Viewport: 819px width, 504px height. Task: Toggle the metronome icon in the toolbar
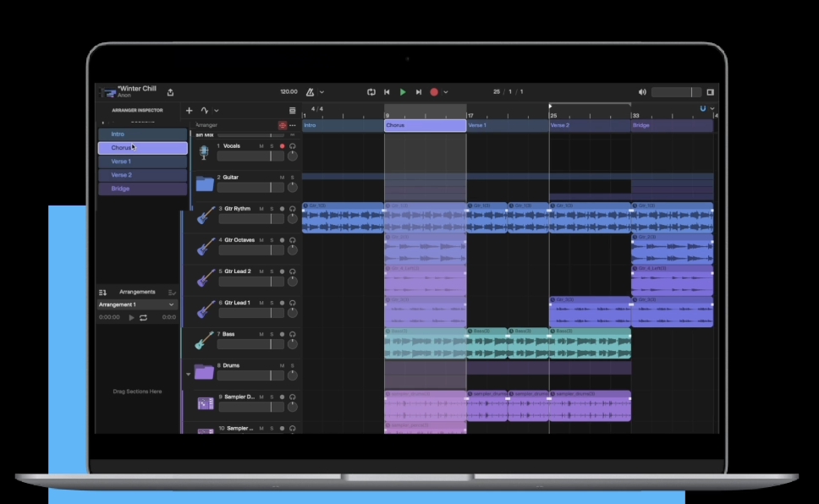[311, 91]
